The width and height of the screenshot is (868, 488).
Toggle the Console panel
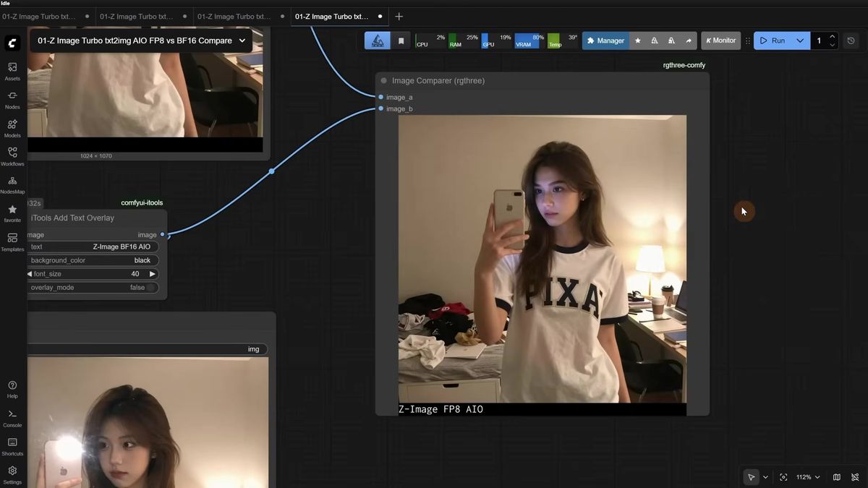point(12,419)
